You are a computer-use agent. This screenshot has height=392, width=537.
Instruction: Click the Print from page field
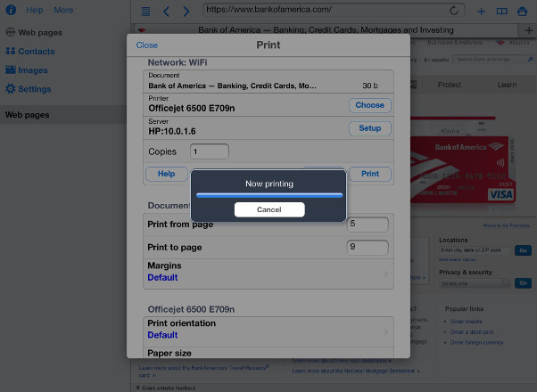368,225
